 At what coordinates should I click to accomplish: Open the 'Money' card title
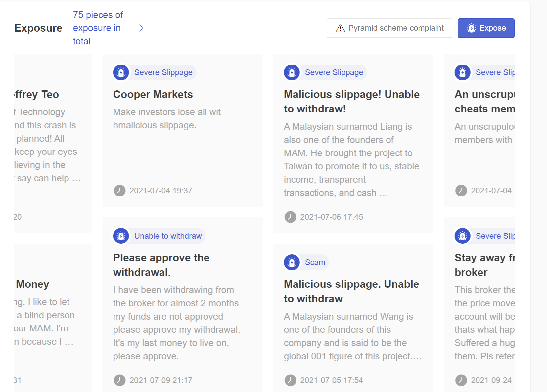(x=32, y=284)
